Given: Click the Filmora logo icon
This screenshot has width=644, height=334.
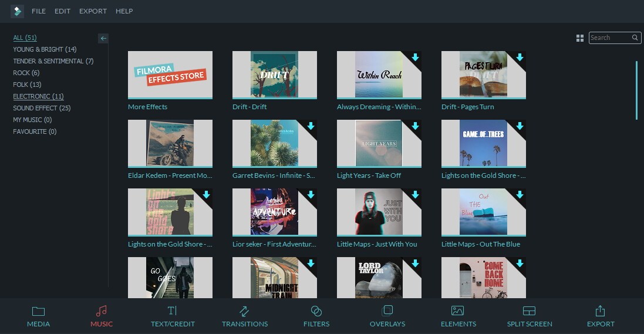Looking at the screenshot, I should tap(17, 11).
